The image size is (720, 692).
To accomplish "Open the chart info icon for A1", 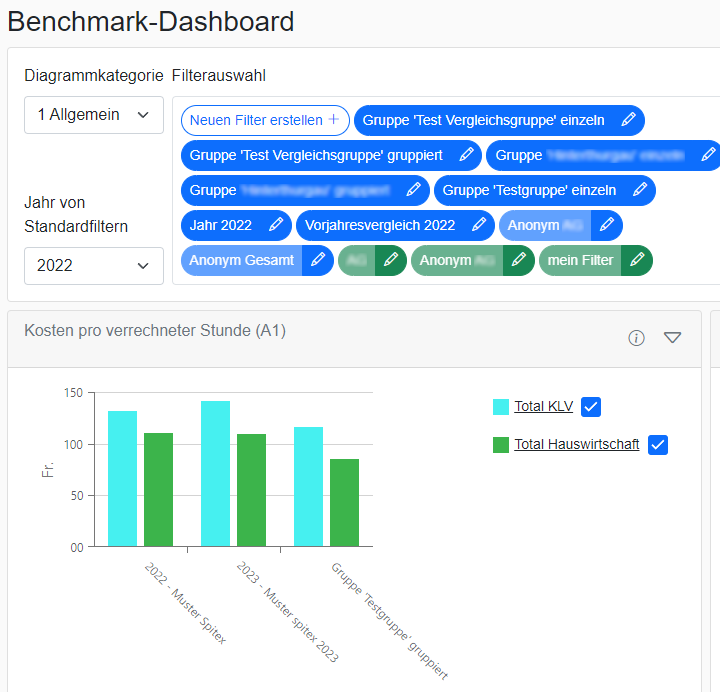I will pyautogui.click(x=636, y=338).
